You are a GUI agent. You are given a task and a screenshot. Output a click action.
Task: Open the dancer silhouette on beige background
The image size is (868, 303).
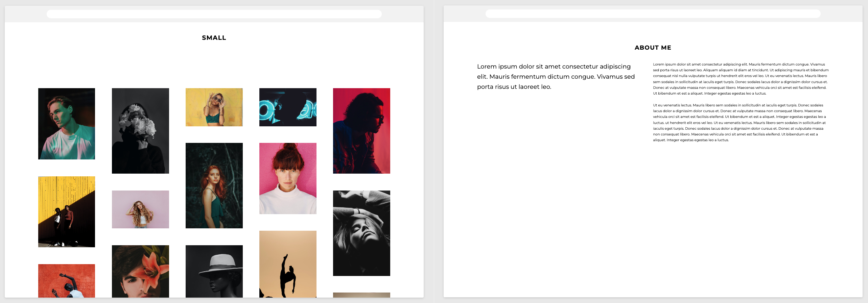point(288,264)
